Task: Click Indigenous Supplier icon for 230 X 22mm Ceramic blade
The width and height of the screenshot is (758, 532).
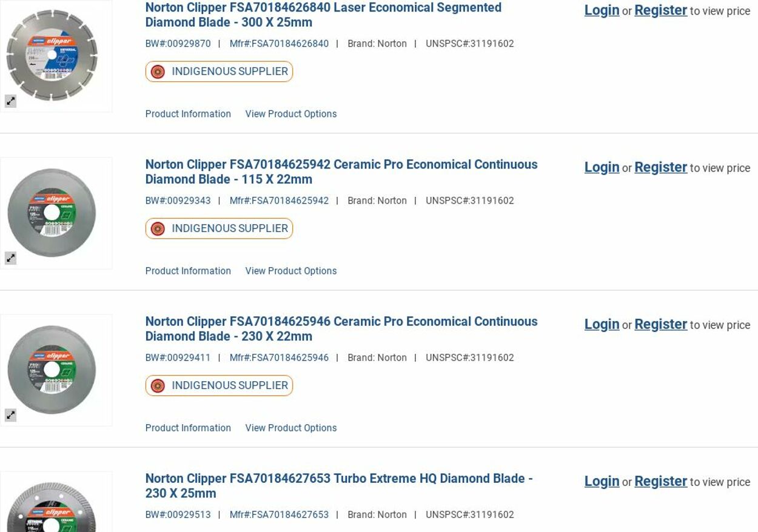Action: (x=158, y=386)
